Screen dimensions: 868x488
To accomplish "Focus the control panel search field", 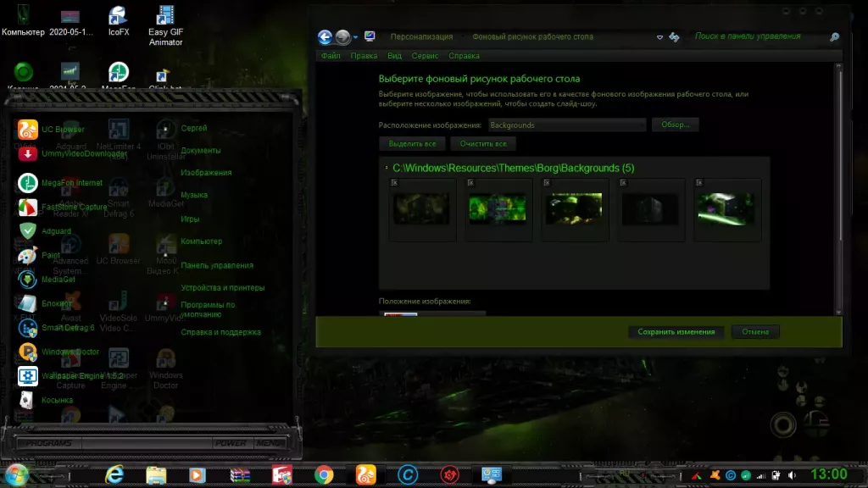I will pos(759,36).
